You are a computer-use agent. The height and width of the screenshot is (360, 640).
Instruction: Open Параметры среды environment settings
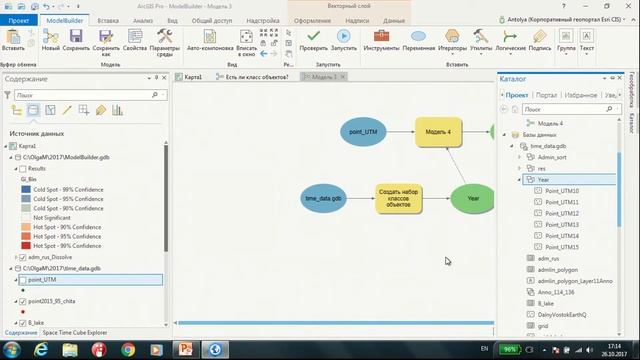[164, 42]
